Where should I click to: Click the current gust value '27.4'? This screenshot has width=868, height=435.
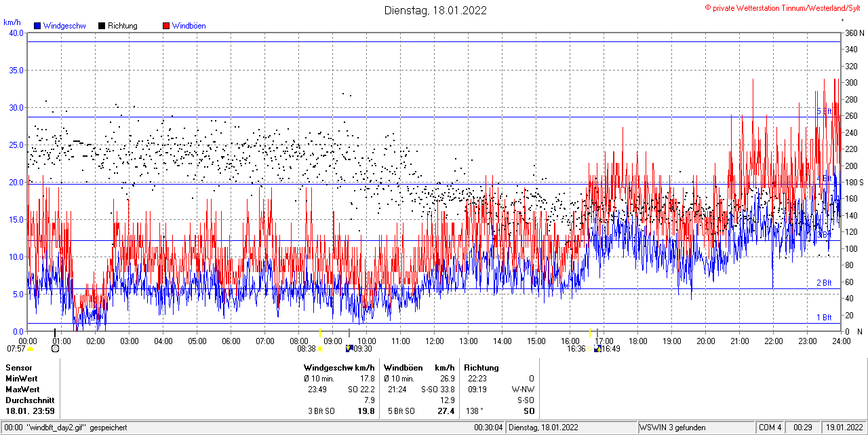pos(446,411)
